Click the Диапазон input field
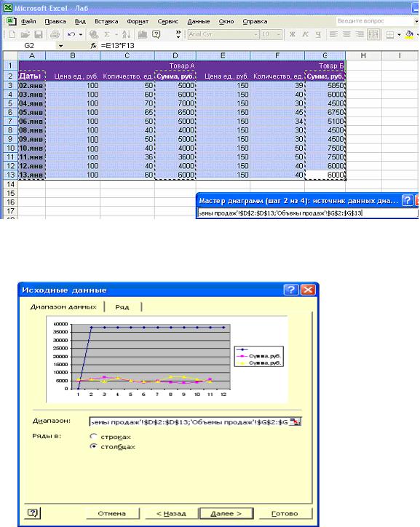Image resolution: width=420 pixels, height=527 pixels. [189, 421]
